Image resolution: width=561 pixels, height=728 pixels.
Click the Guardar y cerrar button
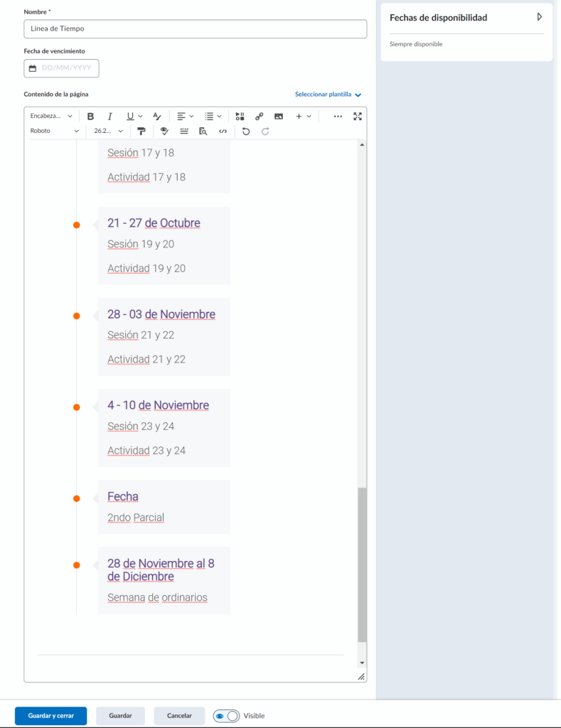pyautogui.click(x=50, y=716)
